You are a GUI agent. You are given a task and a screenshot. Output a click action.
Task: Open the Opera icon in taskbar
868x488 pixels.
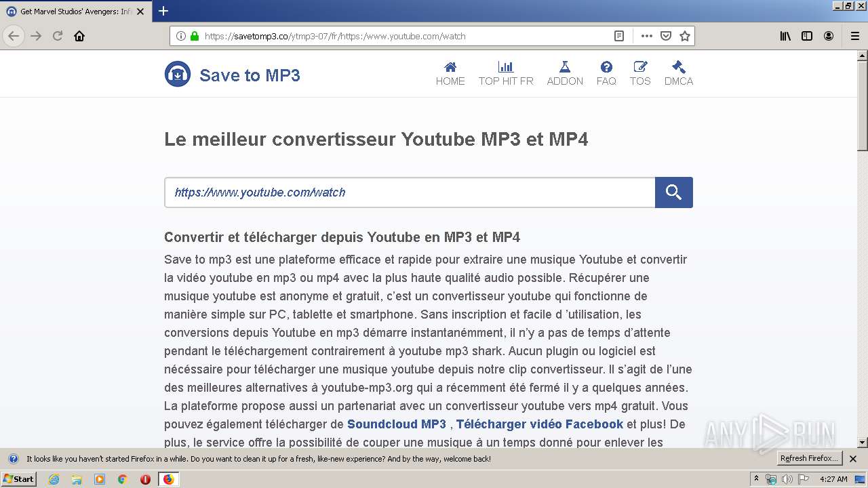click(145, 479)
